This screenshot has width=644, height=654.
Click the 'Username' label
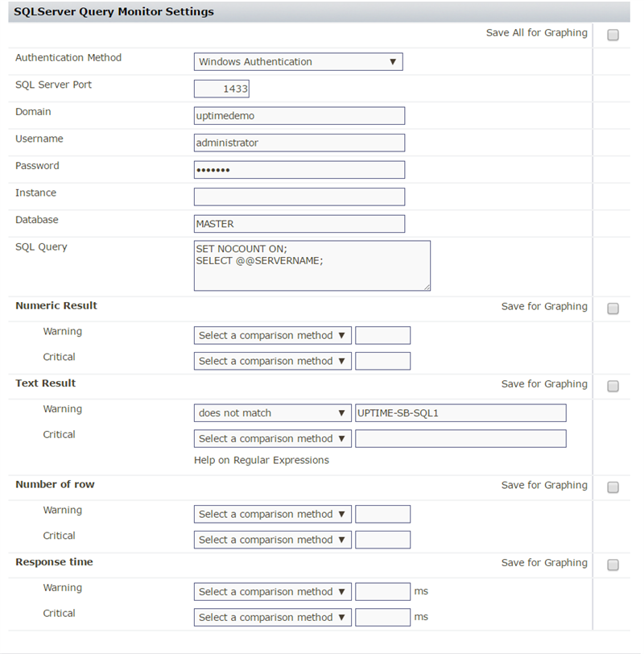(39, 139)
